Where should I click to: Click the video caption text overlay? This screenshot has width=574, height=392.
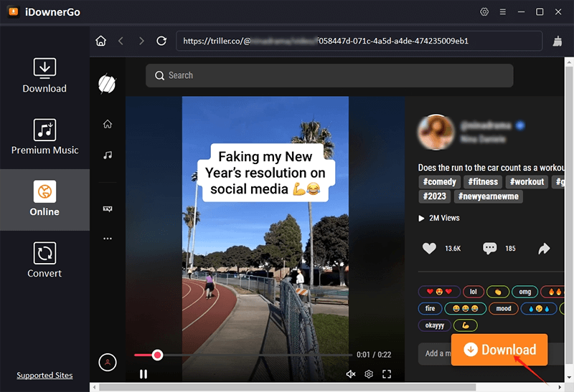(265, 173)
